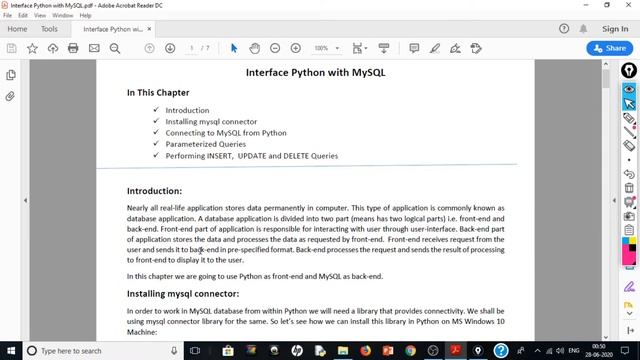Send file by email envelope icon

click(94, 48)
